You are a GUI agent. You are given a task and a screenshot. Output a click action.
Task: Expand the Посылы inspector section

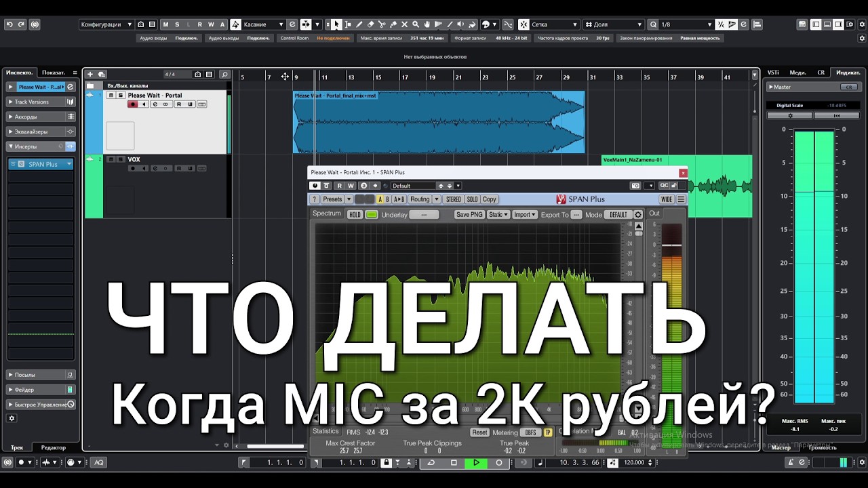point(41,374)
